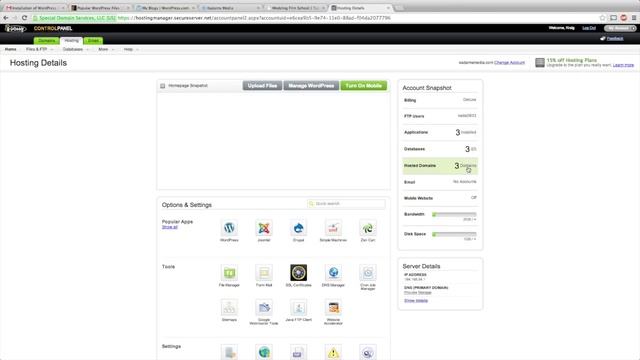This screenshot has height=360, width=640.
Task: Switch to the Domains product tab
Action: click(x=47, y=40)
